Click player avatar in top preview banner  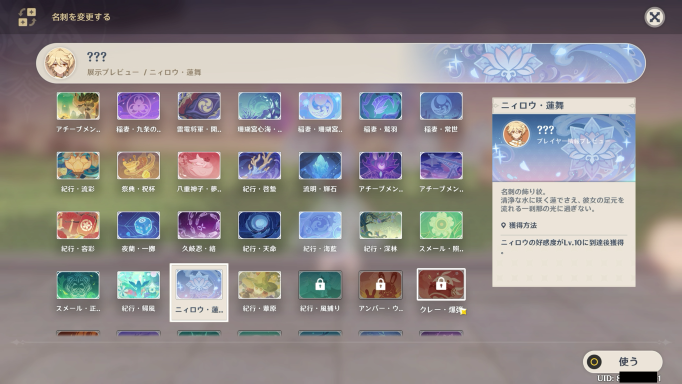[60, 63]
